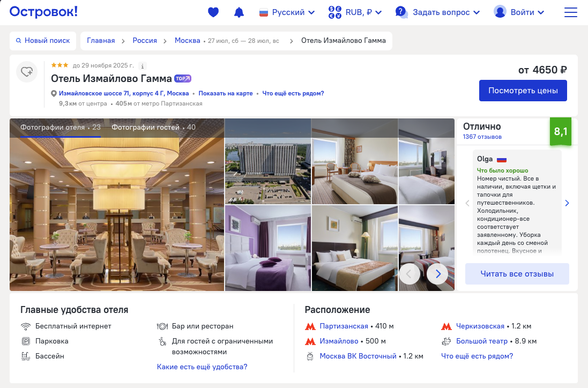Open the Показать на карте link
Viewport: 588px width, 388px height.
pos(225,93)
